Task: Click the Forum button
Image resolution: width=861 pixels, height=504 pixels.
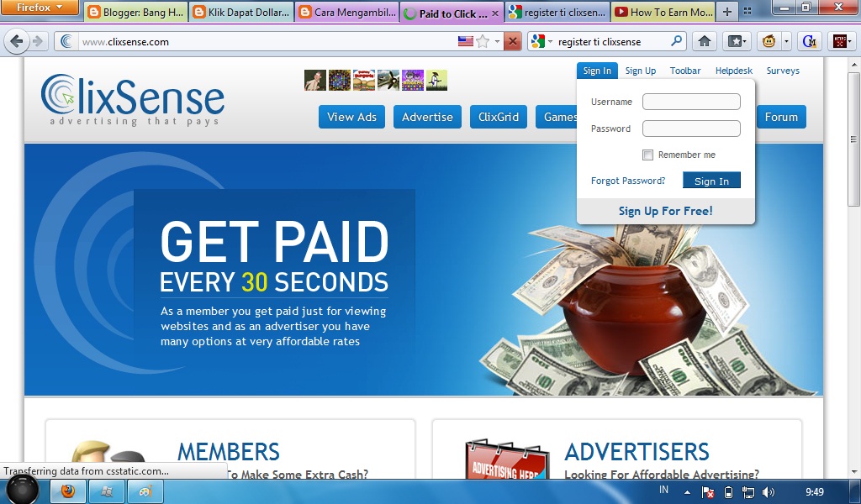Action: (x=780, y=117)
